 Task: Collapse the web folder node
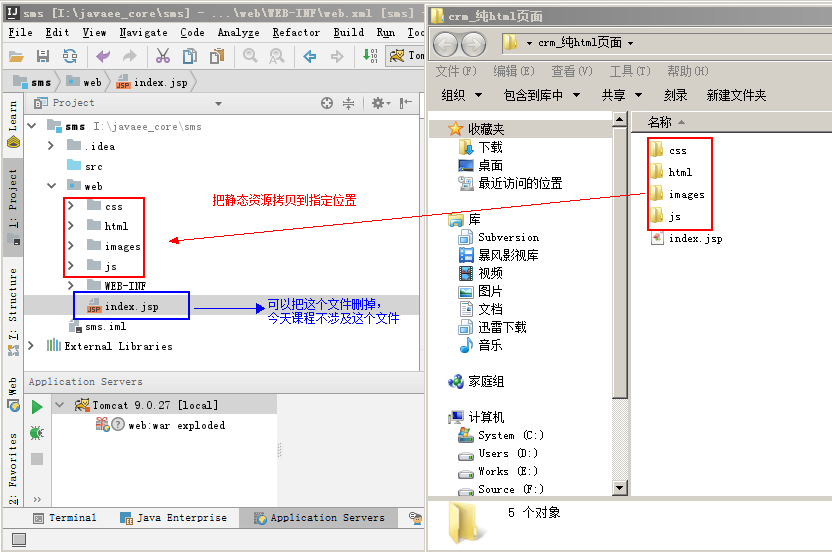point(51,186)
